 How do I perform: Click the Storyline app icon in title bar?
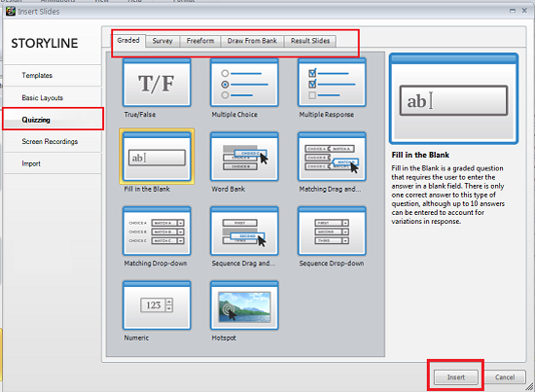11,12
